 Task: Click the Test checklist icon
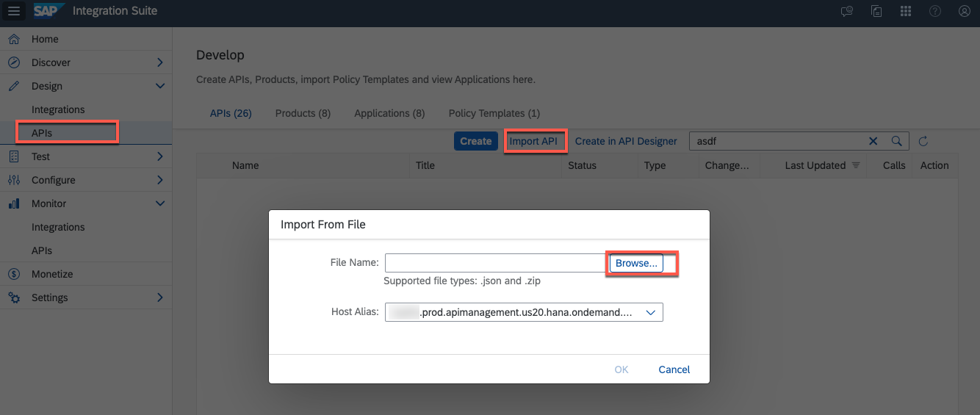point(14,156)
